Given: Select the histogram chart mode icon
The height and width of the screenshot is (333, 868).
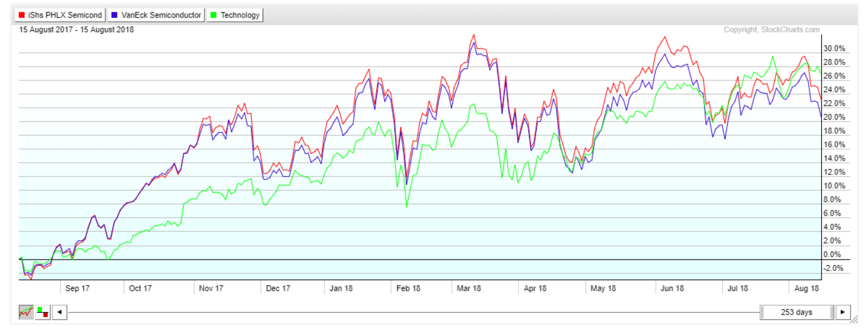Looking at the screenshot, I should (x=43, y=312).
